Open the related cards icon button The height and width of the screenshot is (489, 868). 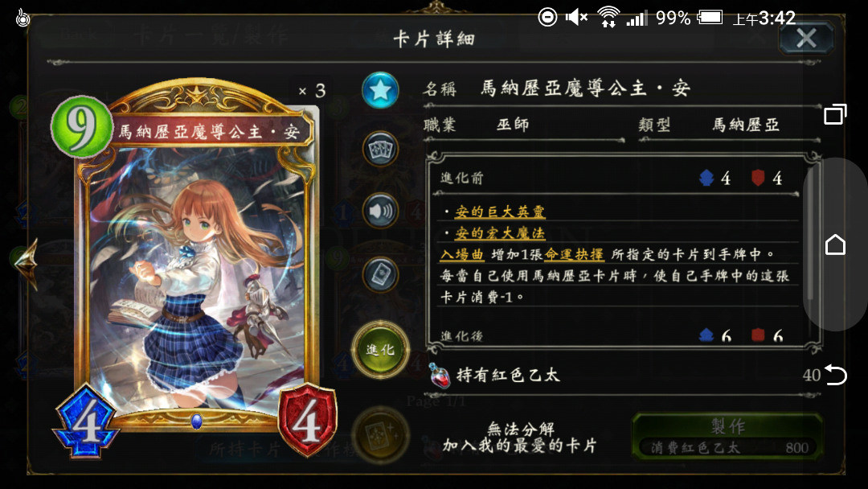point(380,150)
